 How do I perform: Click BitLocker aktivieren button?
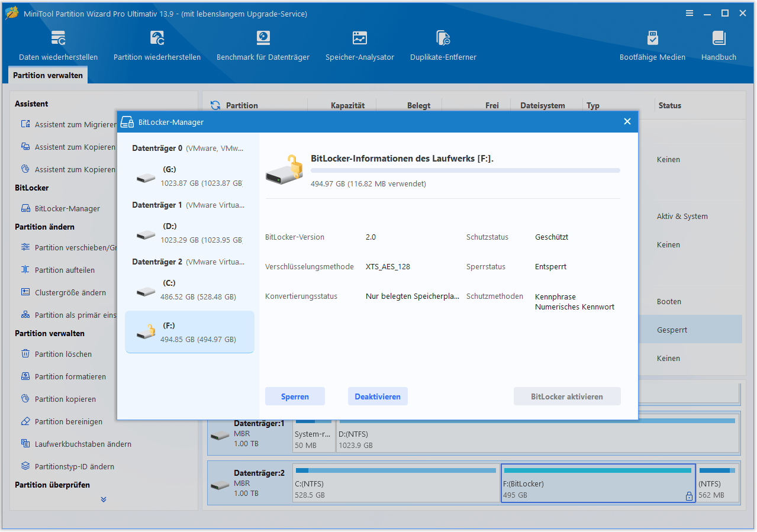[x=567, y=396]
